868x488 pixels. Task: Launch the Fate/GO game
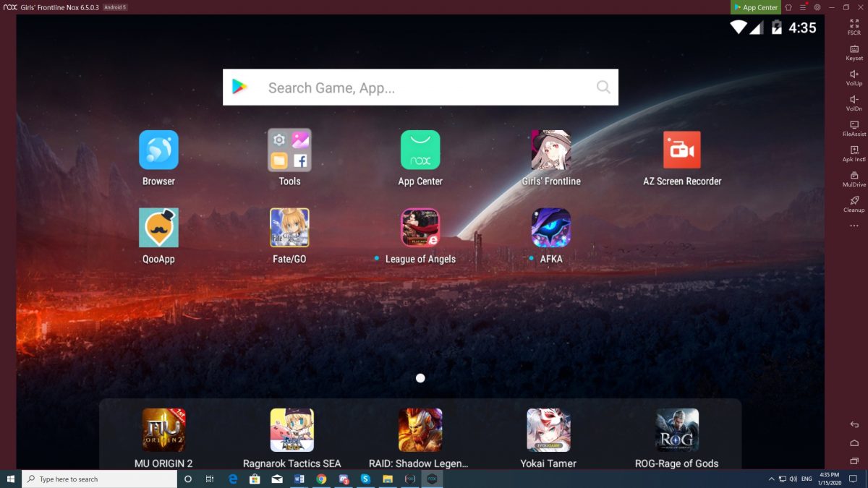289,228
